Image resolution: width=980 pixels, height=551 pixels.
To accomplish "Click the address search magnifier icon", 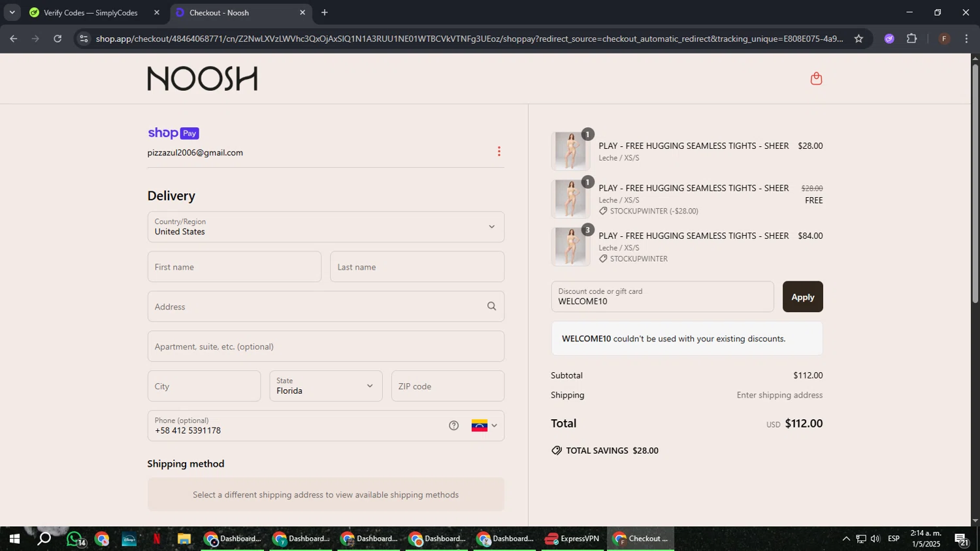I will click(492, 306).
